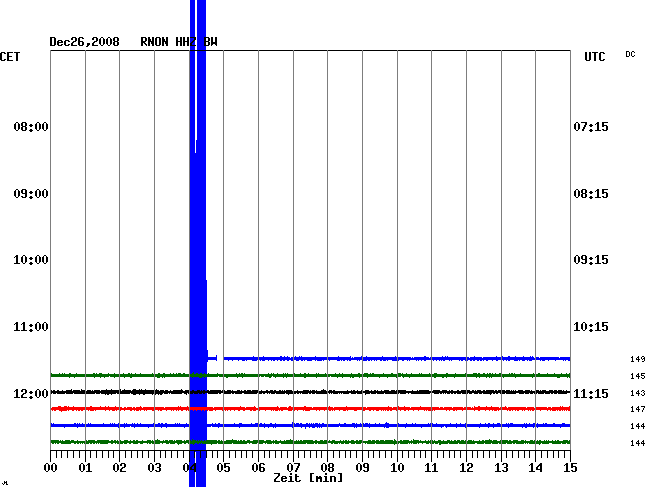Select the 10:15 UTC time label
The image size is (650, 494).
[591, 327]
